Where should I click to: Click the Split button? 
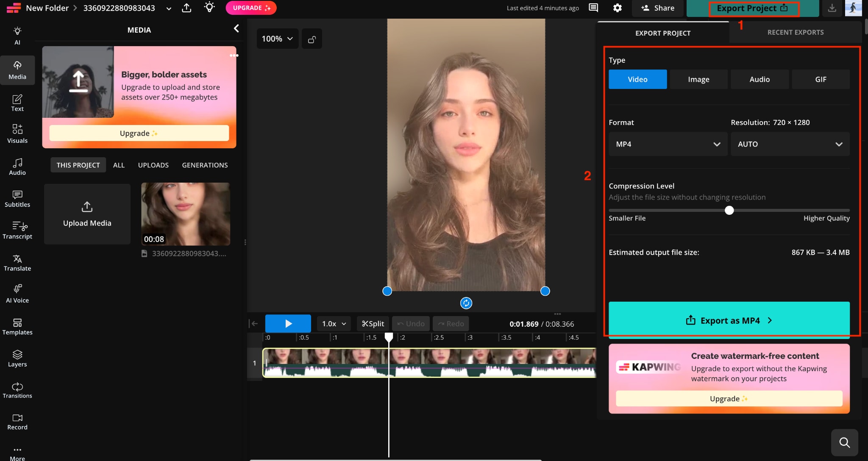point(373,324)
